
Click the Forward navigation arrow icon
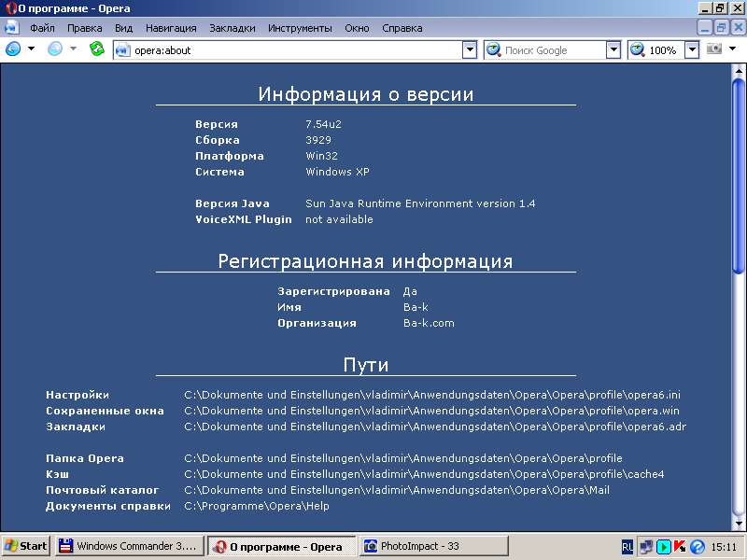tap(55, 49)
